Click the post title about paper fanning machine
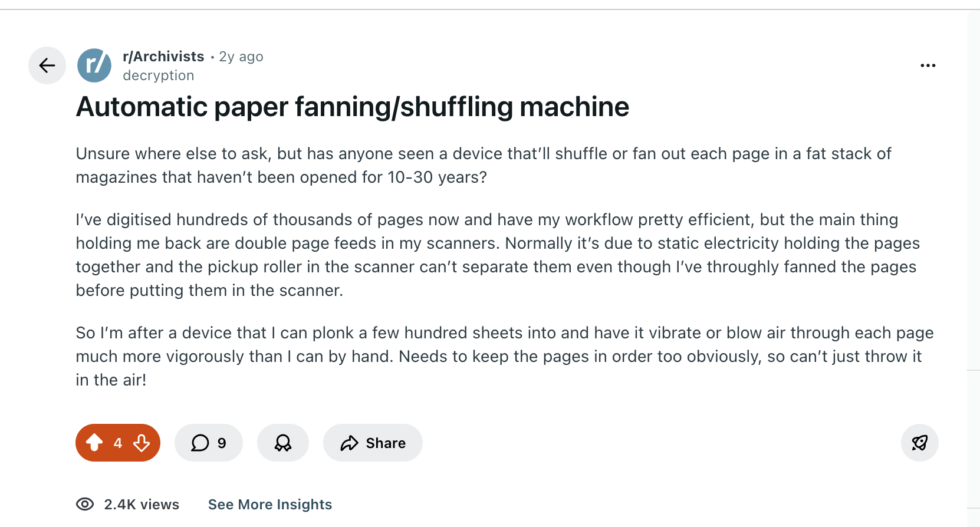The height and width of the screenshot is (527, 980). (352, 107)
